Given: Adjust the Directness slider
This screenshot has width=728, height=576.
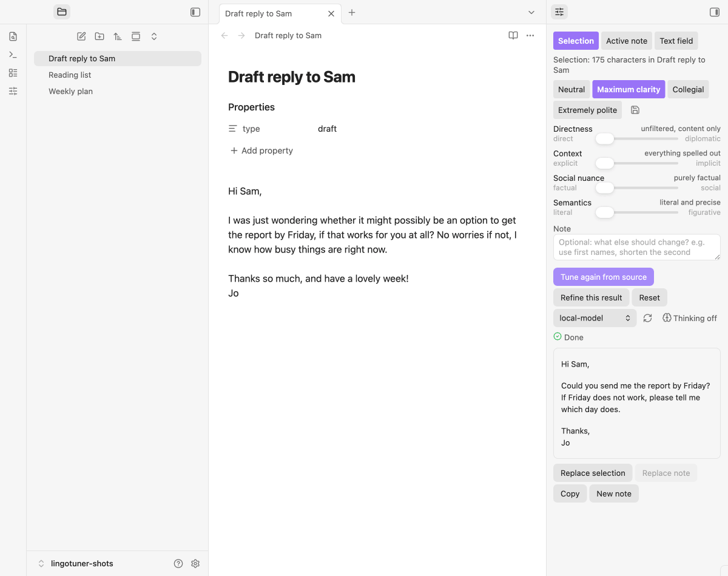Looking at the screenshot, I should coord(636,138).
